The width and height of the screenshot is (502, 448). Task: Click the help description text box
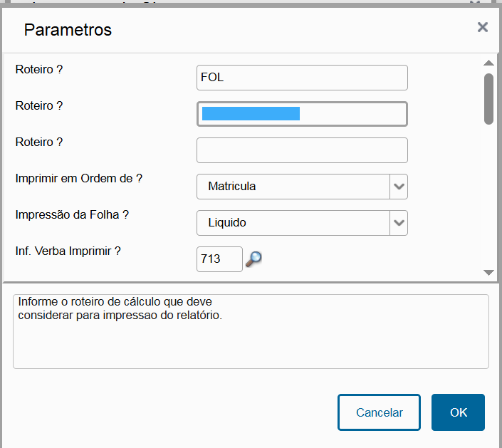click(x=251, y=331)
